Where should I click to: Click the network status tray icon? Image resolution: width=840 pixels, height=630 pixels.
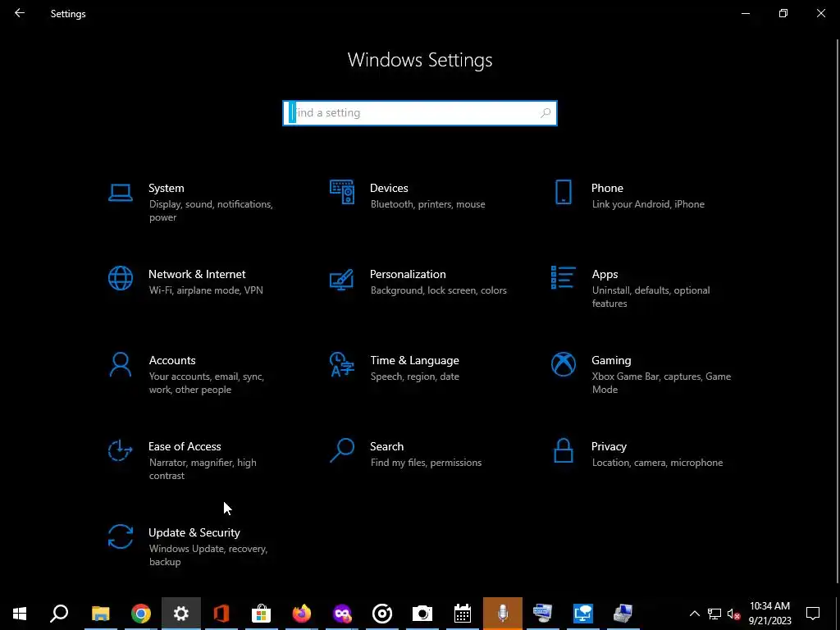pyautogui.click(x=714, y=614)
